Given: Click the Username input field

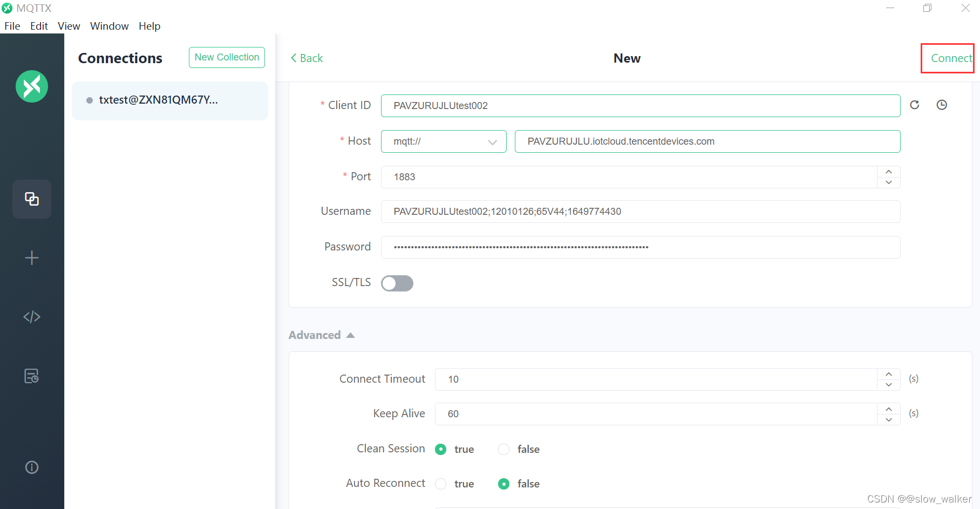Looking at the screenshot, I should click(641, 212).
